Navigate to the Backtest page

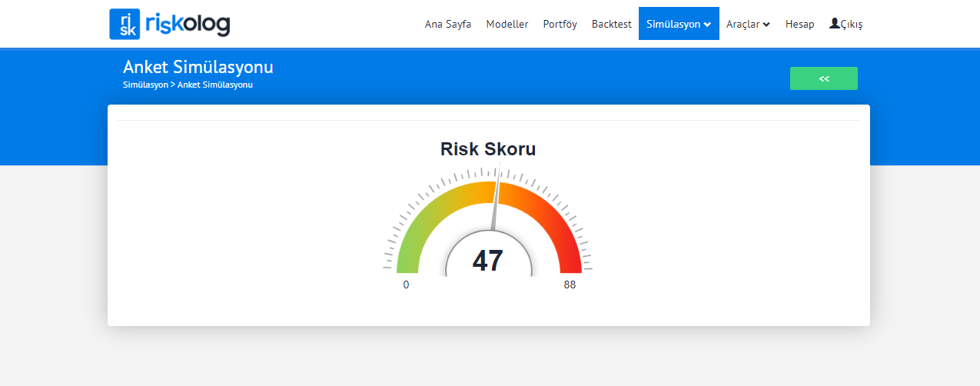point(611,24)
